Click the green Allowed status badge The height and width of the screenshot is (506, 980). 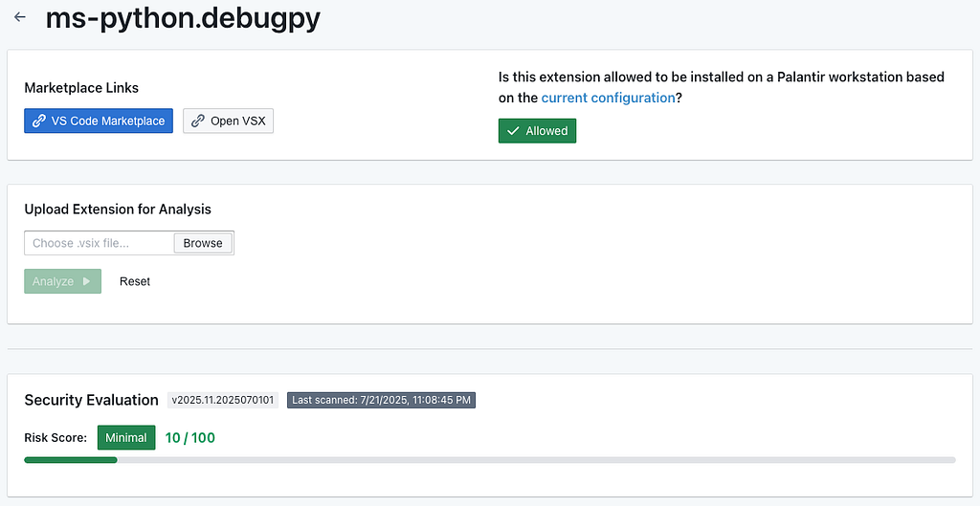pyautogui.click(x=538, y=130)
